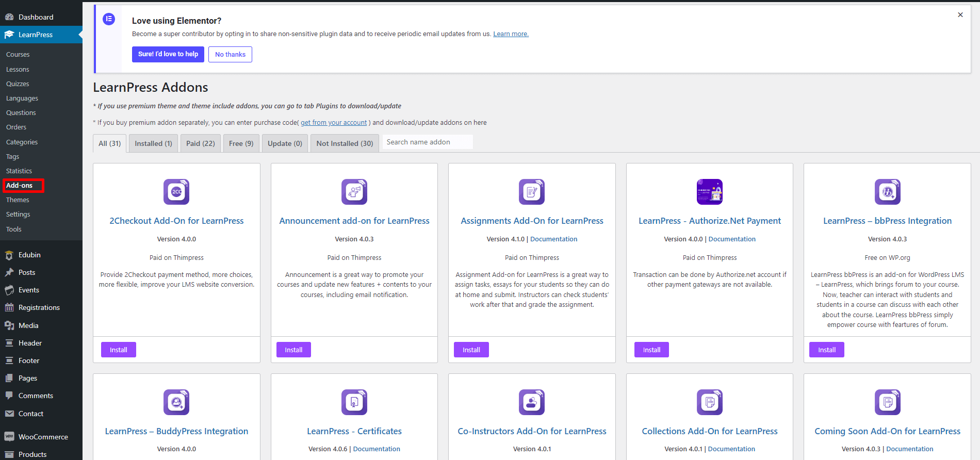Click the 2Checkout add-on icon
This screenshot has height=460, width=980.
(176, 192)
